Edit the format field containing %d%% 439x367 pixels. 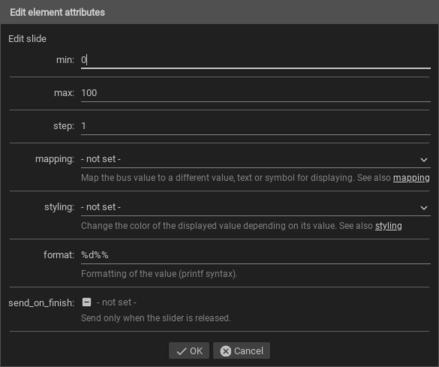tap(256, 255)
